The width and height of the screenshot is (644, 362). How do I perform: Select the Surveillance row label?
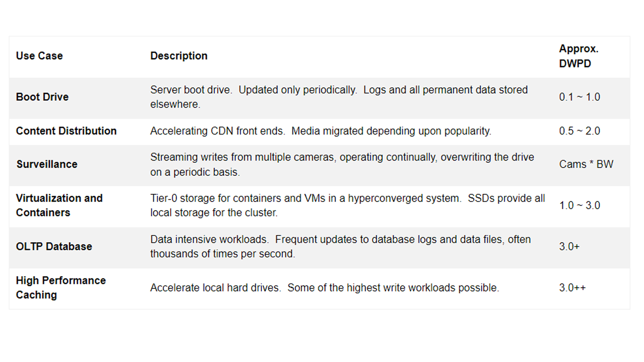[x=47, y=164]
